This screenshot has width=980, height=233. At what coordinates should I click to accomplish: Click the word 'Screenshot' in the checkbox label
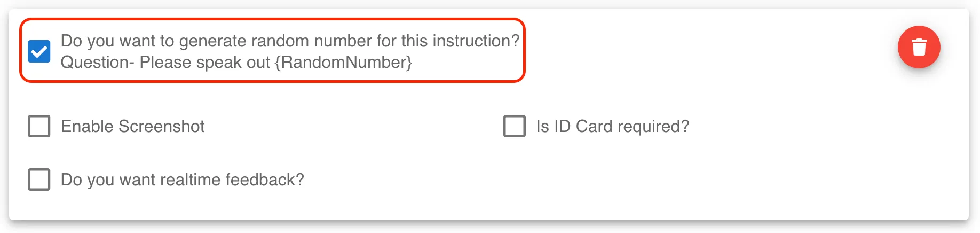(x=161, y=126)
